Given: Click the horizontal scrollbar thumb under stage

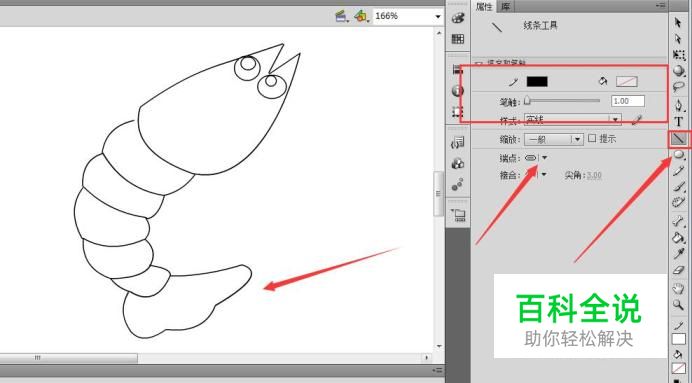Looking at the screenshot, I should pos(68,357).
